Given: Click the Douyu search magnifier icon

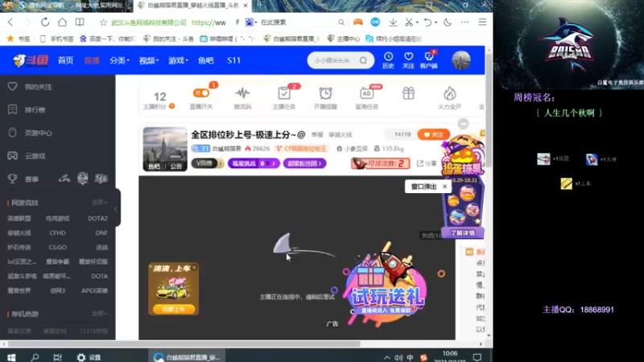Looking at the screenshot, I should 363,61.
